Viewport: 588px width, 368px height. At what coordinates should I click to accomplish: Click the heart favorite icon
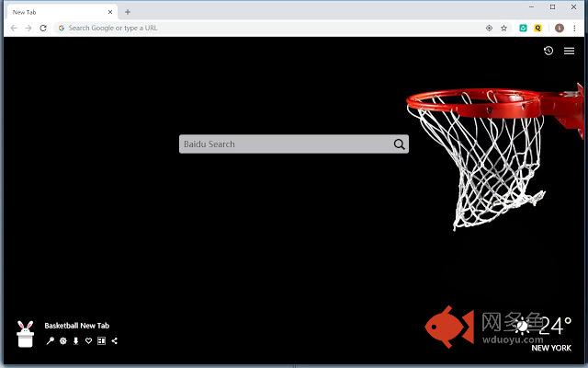click(88, 340)
